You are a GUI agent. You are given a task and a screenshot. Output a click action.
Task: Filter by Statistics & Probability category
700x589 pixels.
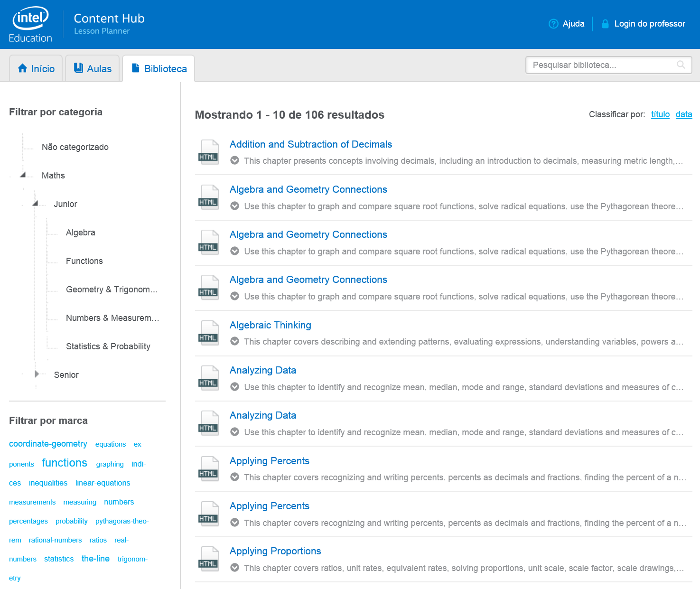(108, 346)
